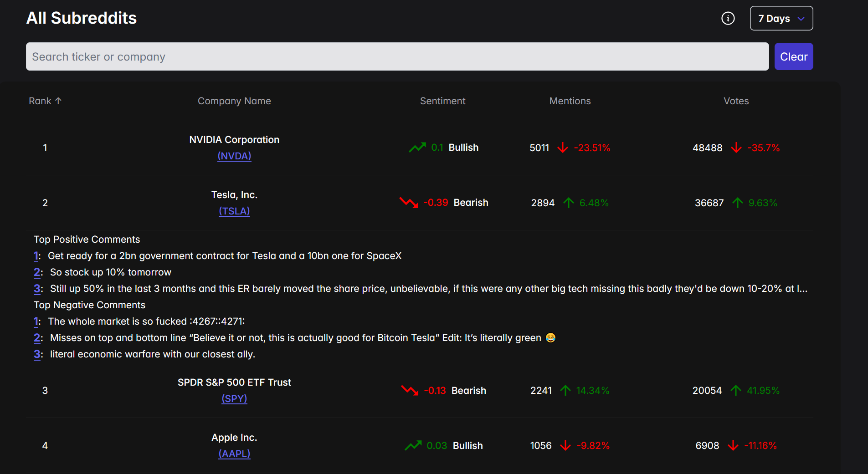Click Tesla sentiment score -0.39
Screen dimensions: 868x474
436,203
